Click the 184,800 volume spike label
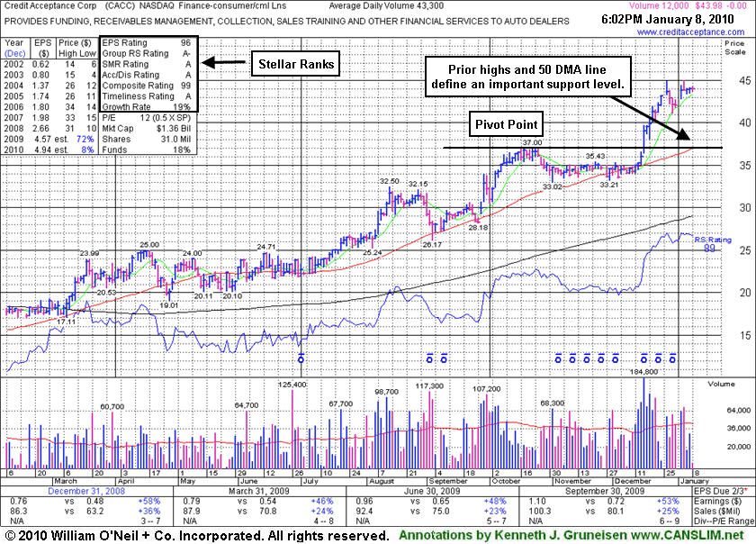 click(644, 372)
